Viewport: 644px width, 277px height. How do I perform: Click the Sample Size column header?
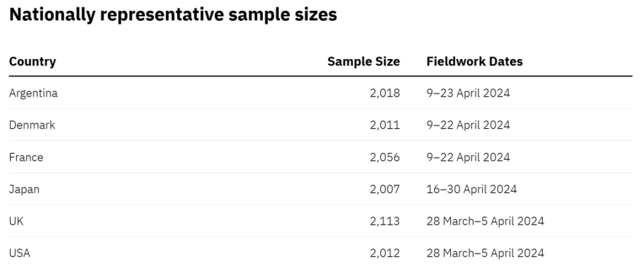[364, 62]
